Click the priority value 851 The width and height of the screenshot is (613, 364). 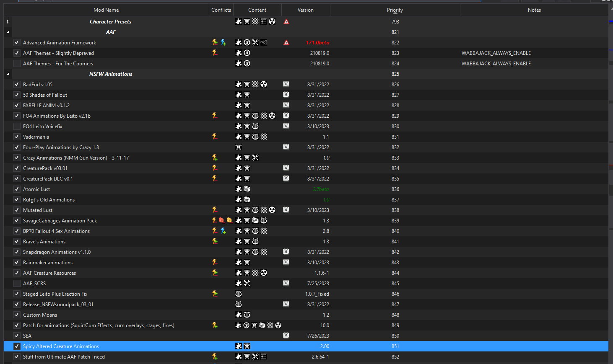(395, 346)
